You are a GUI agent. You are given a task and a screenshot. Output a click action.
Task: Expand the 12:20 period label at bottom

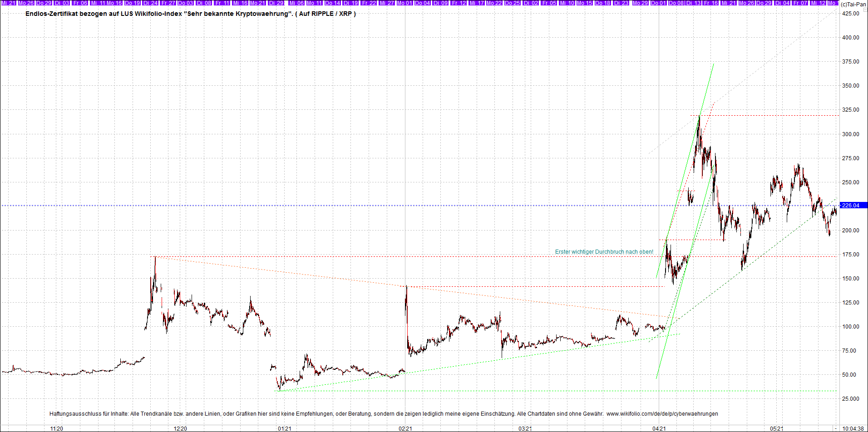(181, 428)
